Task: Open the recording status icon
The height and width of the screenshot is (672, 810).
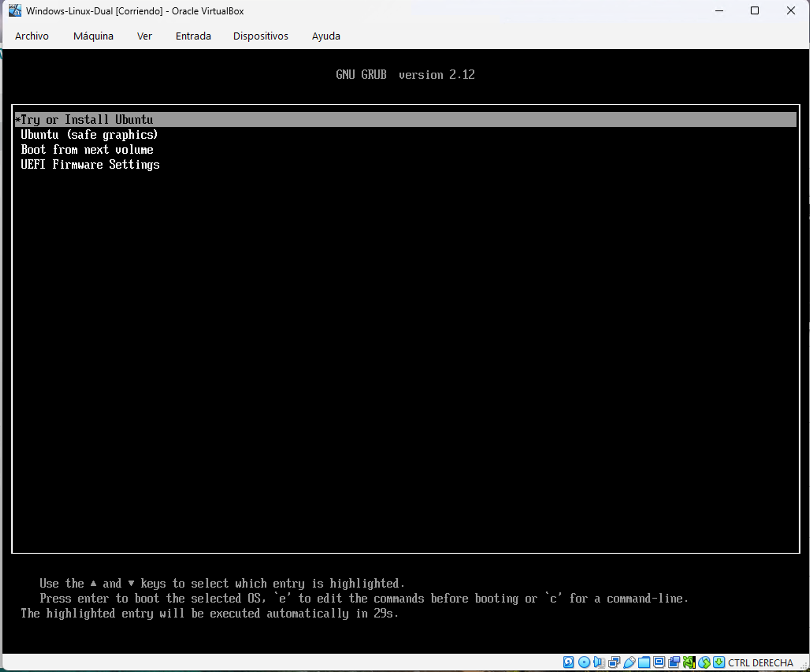Action: (x=674, y=662)
